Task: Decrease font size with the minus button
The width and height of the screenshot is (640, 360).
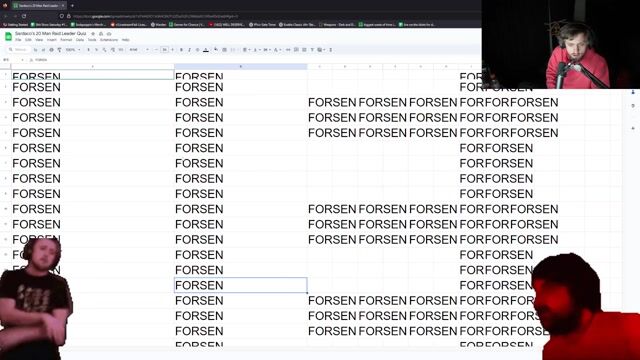Action: point(156,50)
